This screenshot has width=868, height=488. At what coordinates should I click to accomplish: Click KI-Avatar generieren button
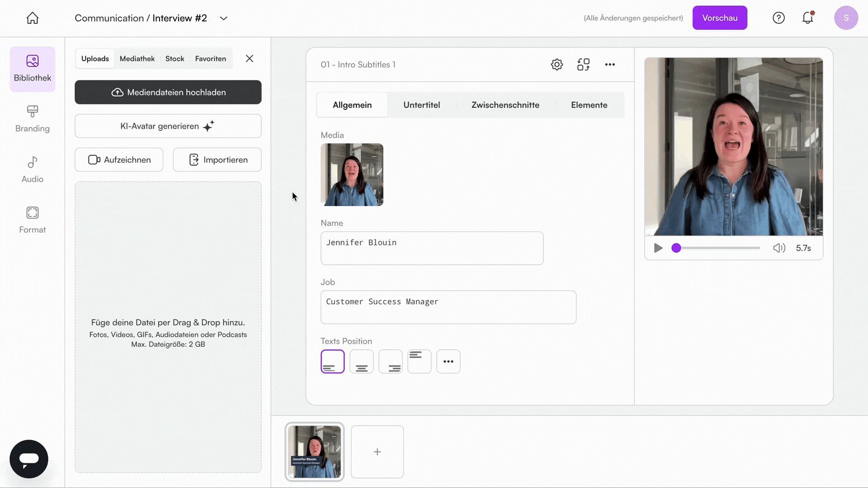(x=168, y=126)
